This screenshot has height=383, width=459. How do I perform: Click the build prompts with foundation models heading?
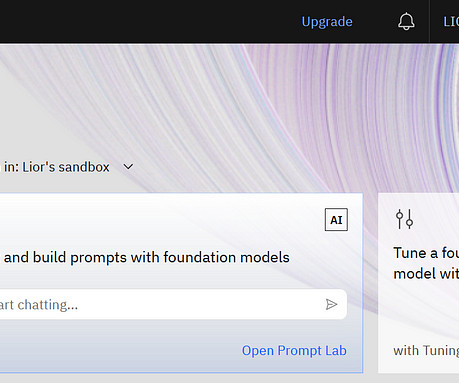(147, 257)
